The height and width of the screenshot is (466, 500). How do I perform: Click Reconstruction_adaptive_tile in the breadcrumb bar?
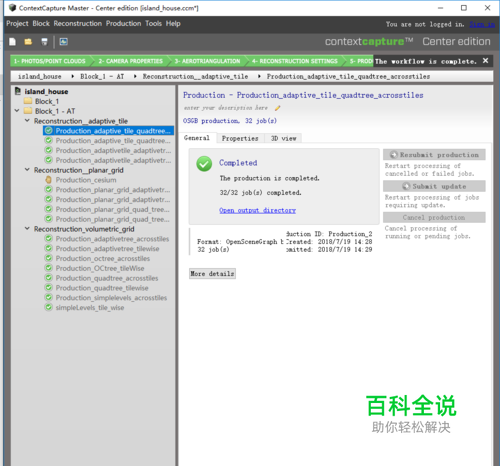pos(195,77)
